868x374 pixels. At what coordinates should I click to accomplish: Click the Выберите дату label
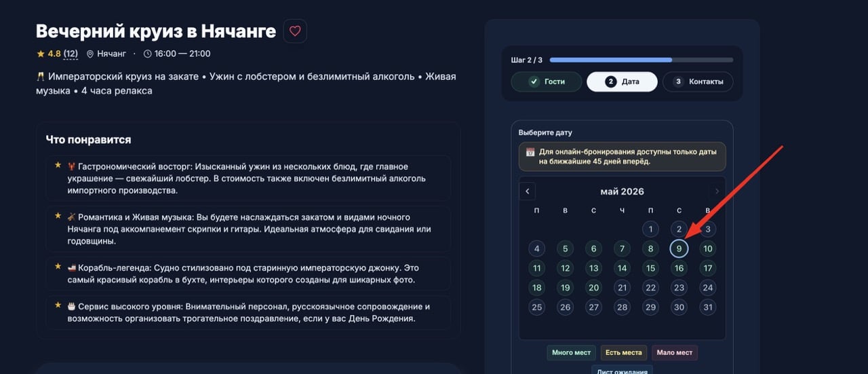(545, 132)
